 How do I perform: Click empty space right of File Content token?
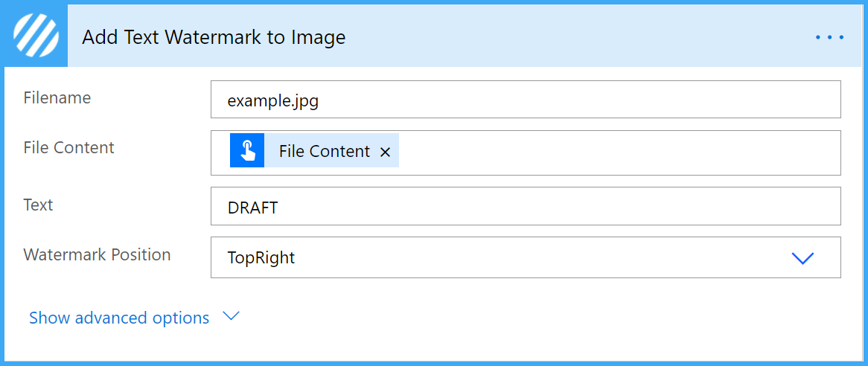pyautogui.click(x=619, y=152)
